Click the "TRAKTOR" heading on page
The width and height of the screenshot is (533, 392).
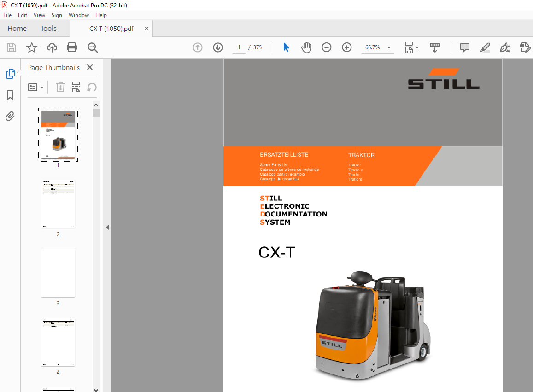tap(361, 155)
